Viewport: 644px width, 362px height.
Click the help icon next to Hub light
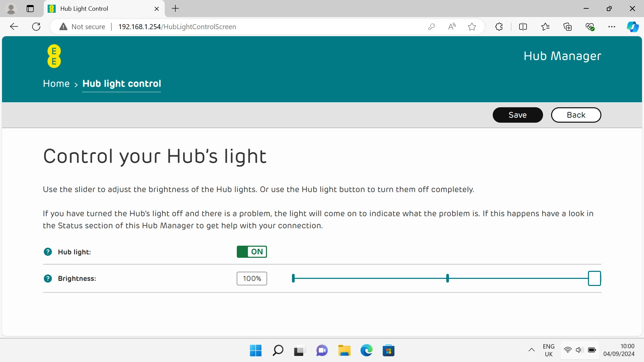click(x=48, y=252)
